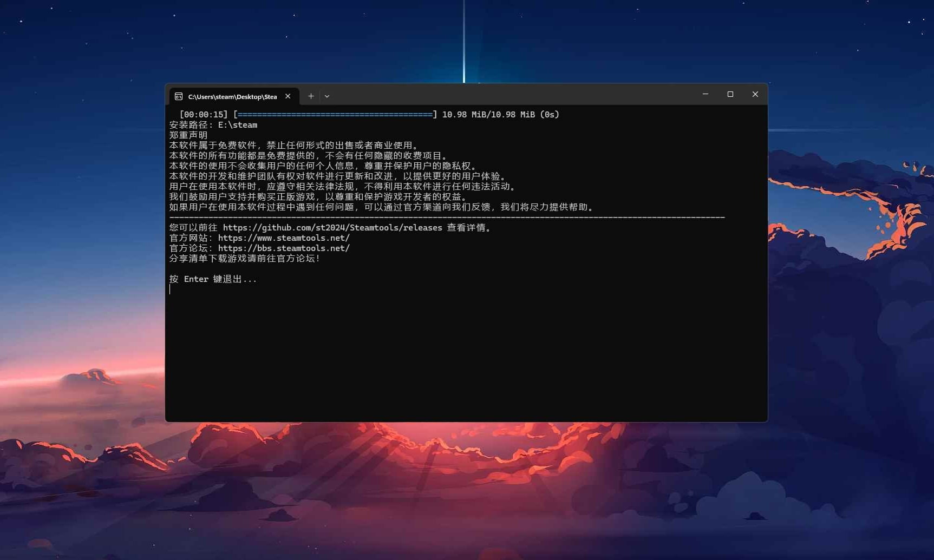Click the line 本软件的所有功能都是免费提供的
The image size is (934, 560).
[x=309, y=156]
